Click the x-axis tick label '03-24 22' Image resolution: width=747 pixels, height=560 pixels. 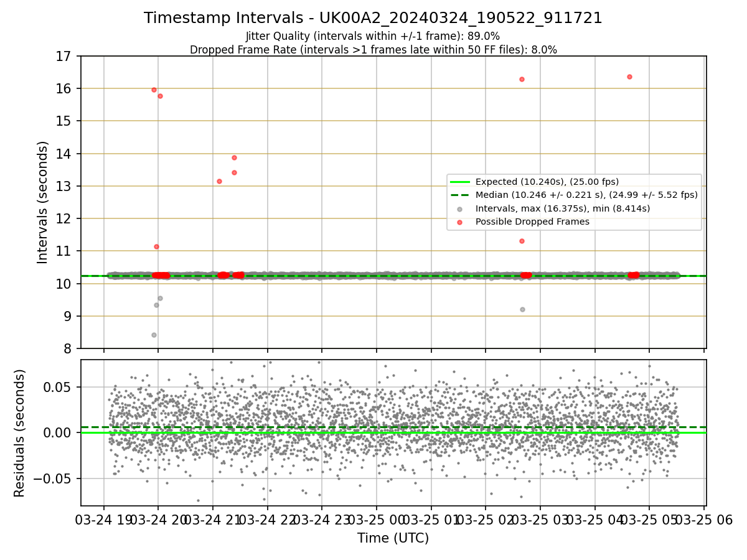(x=267, y=520)
